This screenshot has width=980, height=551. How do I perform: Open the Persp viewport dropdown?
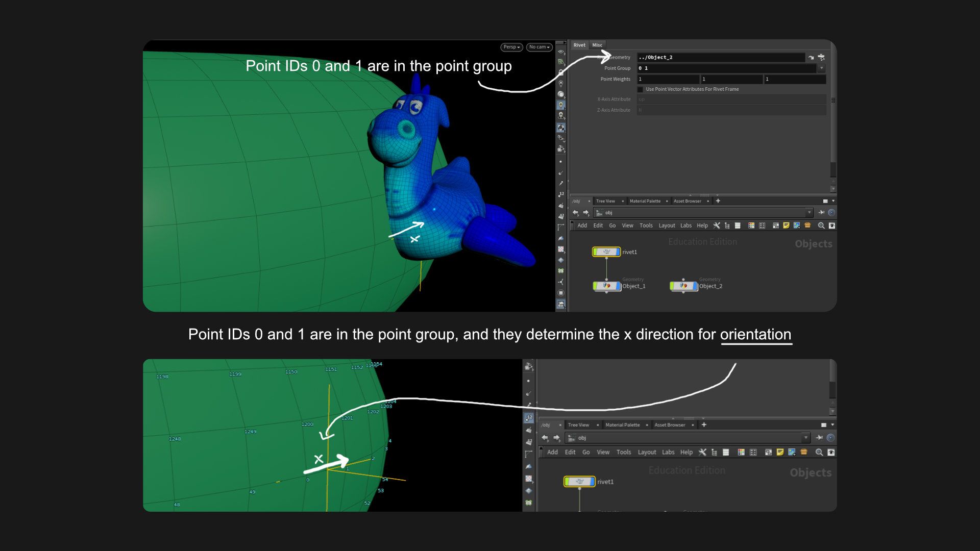pos(511,47)
